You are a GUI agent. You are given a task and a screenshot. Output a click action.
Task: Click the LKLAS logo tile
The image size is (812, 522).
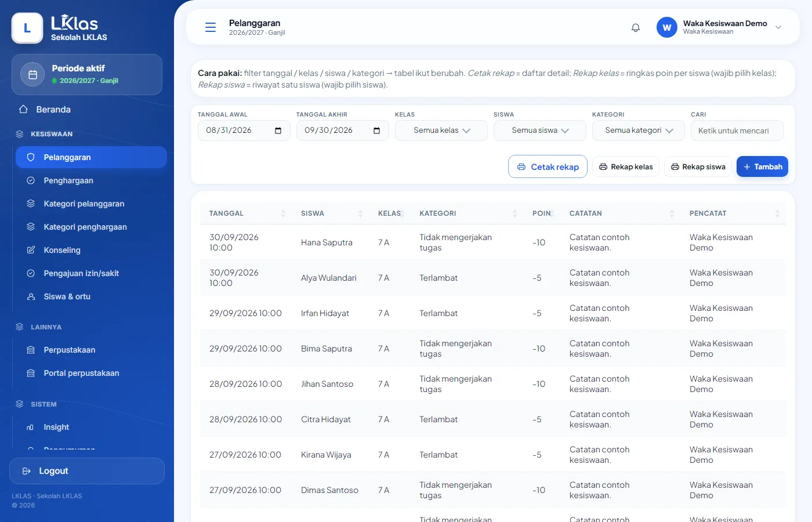pyautogui.click(x=27, y=28)
